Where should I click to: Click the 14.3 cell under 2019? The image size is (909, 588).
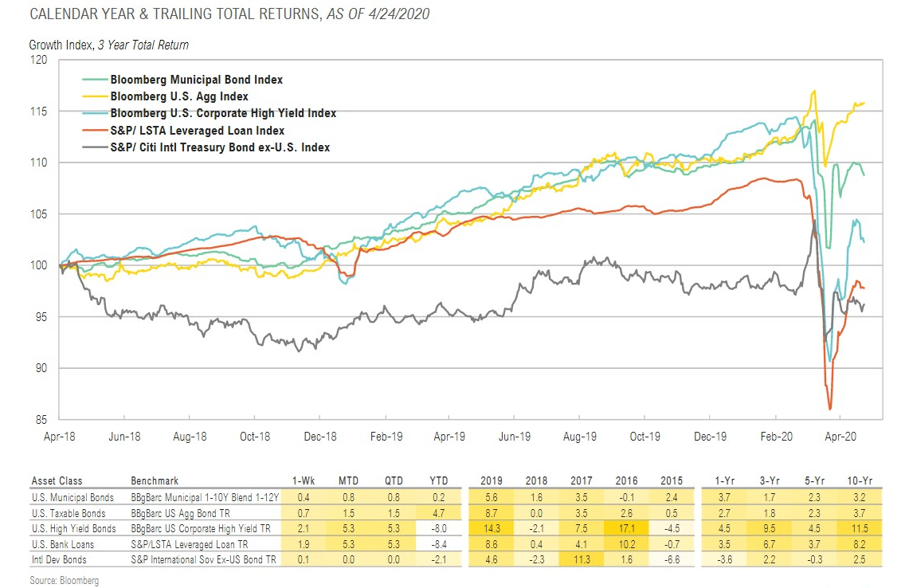click(x=492, y=529)
